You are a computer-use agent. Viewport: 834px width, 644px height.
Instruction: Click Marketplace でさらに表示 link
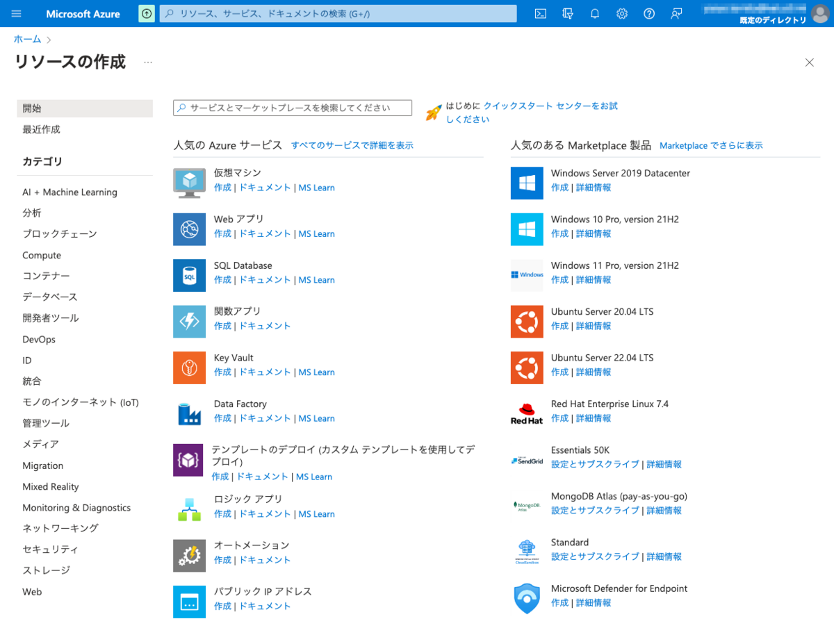pyautogui.click(x=711, y=145)
